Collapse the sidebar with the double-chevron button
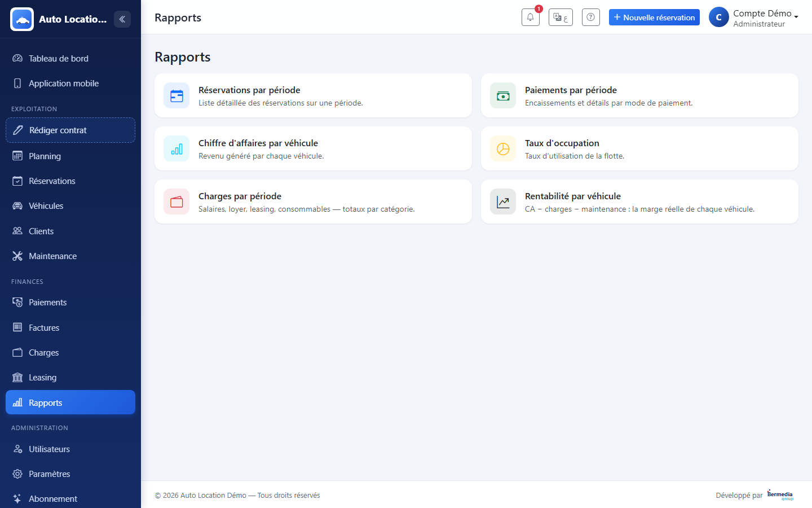812x508 pixels. pos(122,19)
